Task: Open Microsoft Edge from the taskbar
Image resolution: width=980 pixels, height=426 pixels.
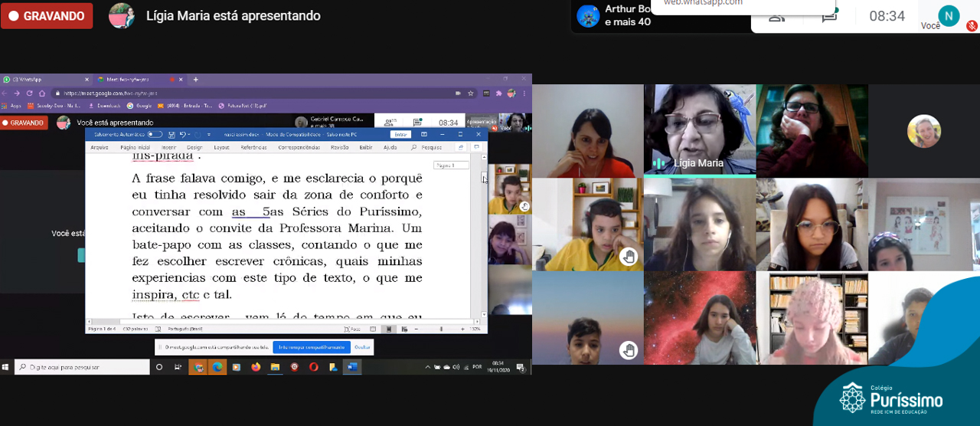Action: [217, 367]
